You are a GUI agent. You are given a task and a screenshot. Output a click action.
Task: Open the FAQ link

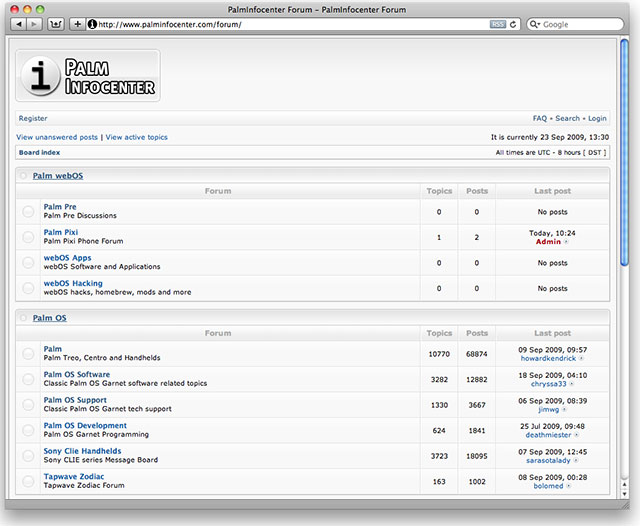pyautogui.click(x=540, y=118)
